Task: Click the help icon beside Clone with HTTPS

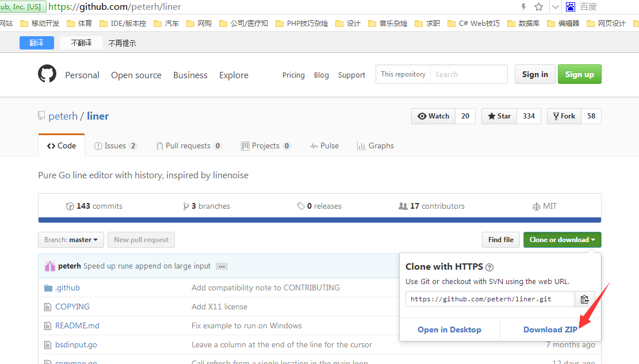Action: [489, 267]
